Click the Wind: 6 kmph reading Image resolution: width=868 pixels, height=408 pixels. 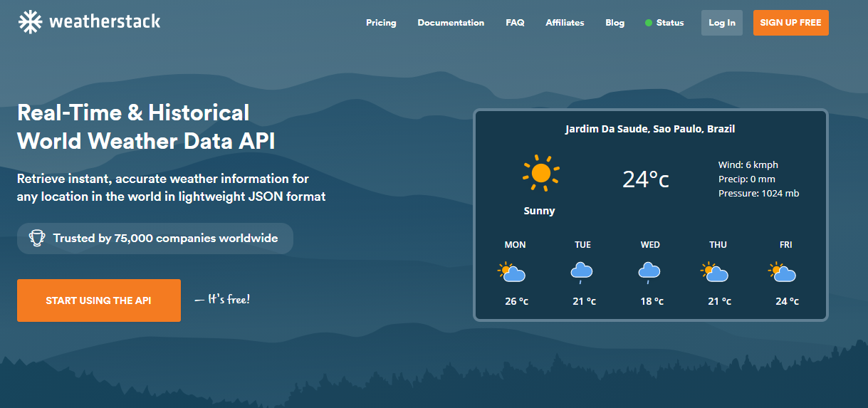(x=748, y=164)
